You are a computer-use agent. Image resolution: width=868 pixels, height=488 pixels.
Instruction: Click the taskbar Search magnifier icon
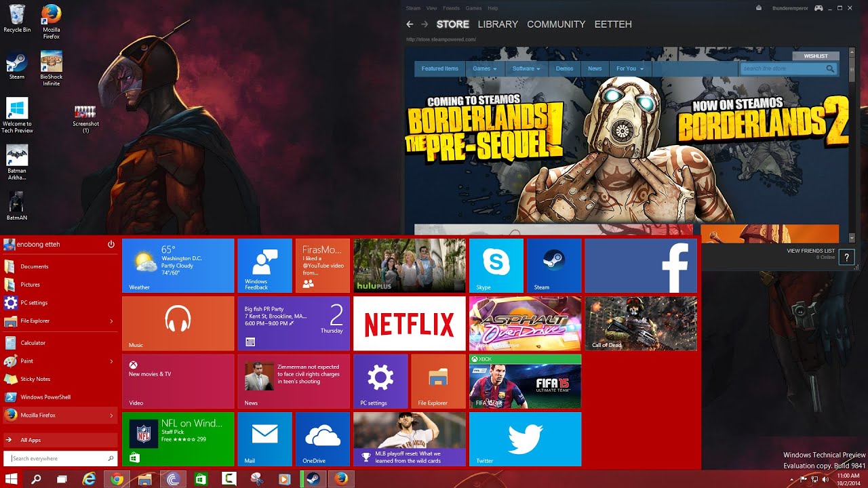pos(36,479)
